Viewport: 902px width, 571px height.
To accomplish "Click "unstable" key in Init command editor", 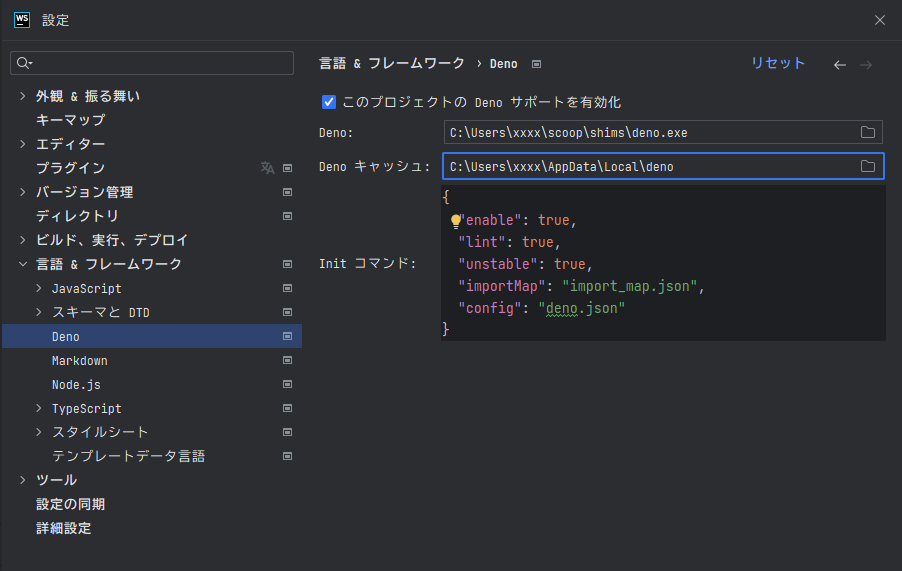I will pos(498,264).
